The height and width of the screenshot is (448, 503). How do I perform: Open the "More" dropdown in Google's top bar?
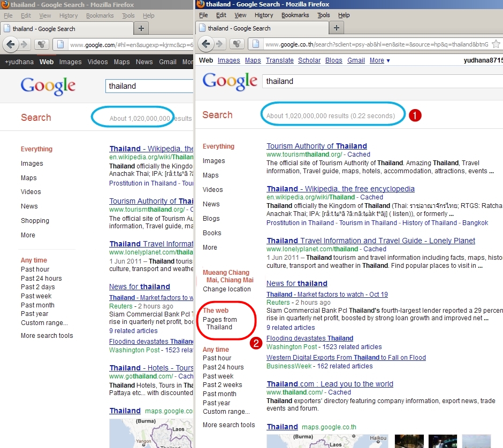376,60
